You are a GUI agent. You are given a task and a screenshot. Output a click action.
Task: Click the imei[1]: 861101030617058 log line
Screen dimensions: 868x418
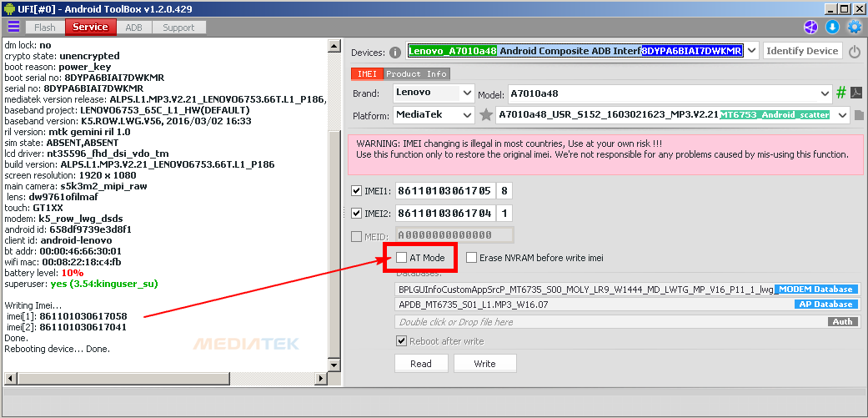coord(67,317)
